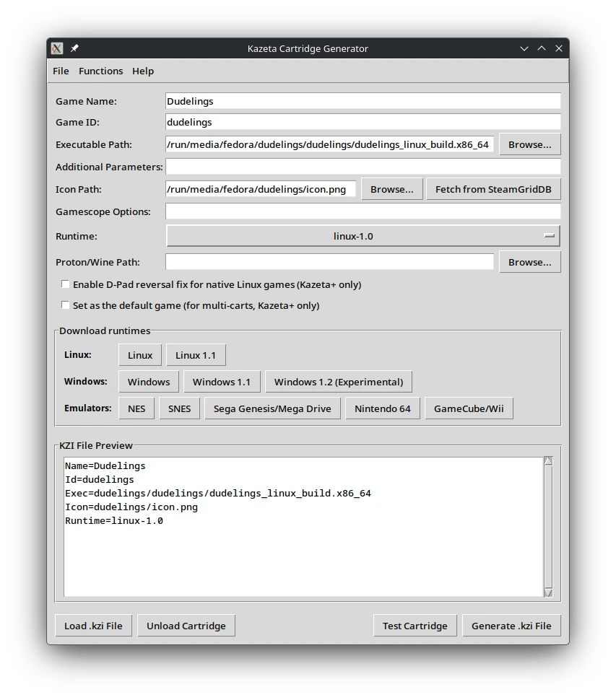Click Test Cartridge
The height and width of the screenshot is (700, 616).
point(415,626)
